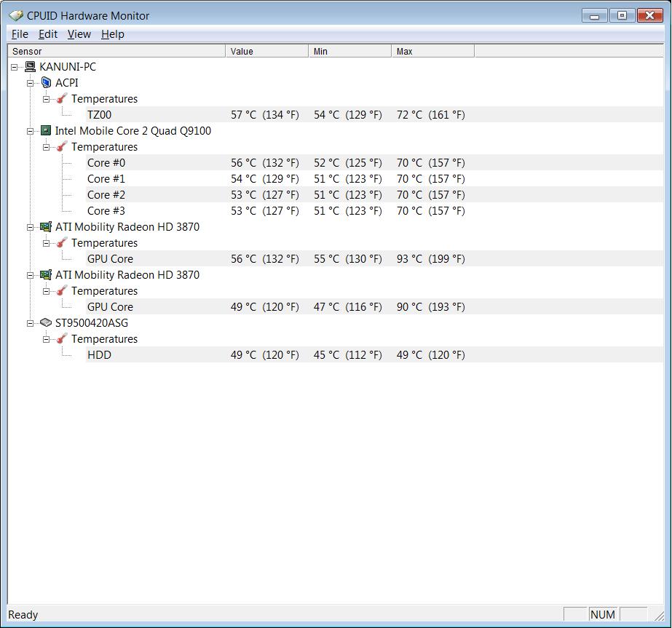Select the Core #1 sensor row

point(374,178)
